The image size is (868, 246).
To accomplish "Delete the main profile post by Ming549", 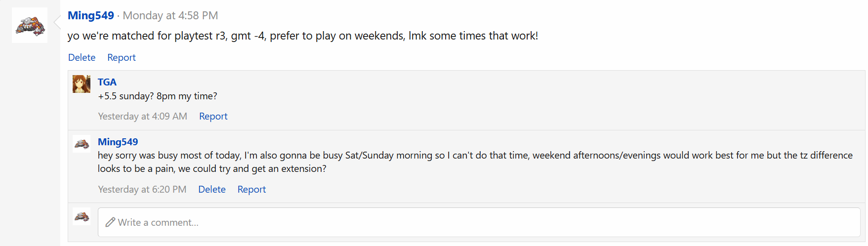I will click(82, 57).
